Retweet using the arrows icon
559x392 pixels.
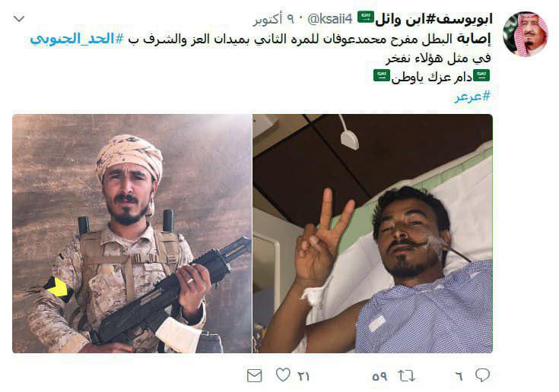pos(406,375)
